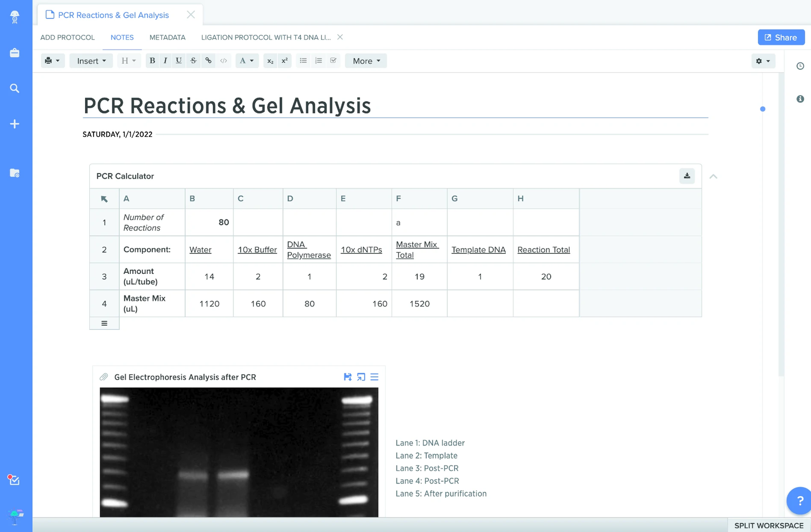Open gel image in expanded view
811x532 pixels.
[361, 377]
